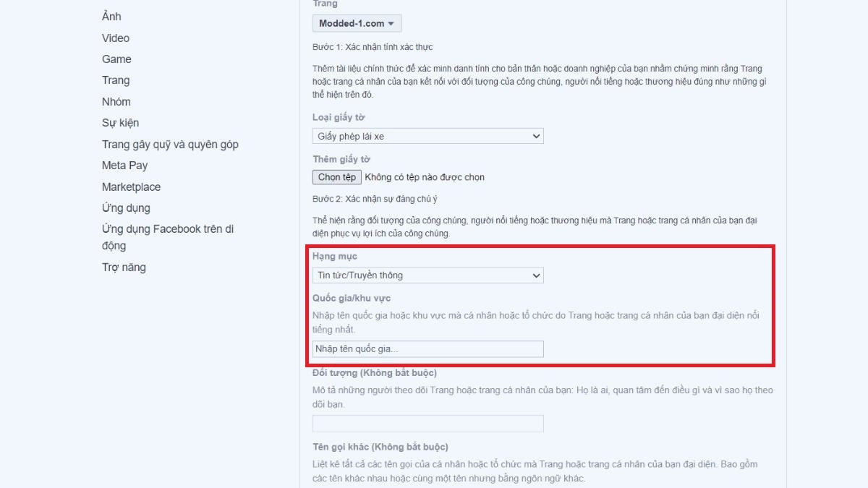The width and height of the screenshot is (868, 488).
Task: Select Trợ năng in the sidebar
Action: click(124, 267)
